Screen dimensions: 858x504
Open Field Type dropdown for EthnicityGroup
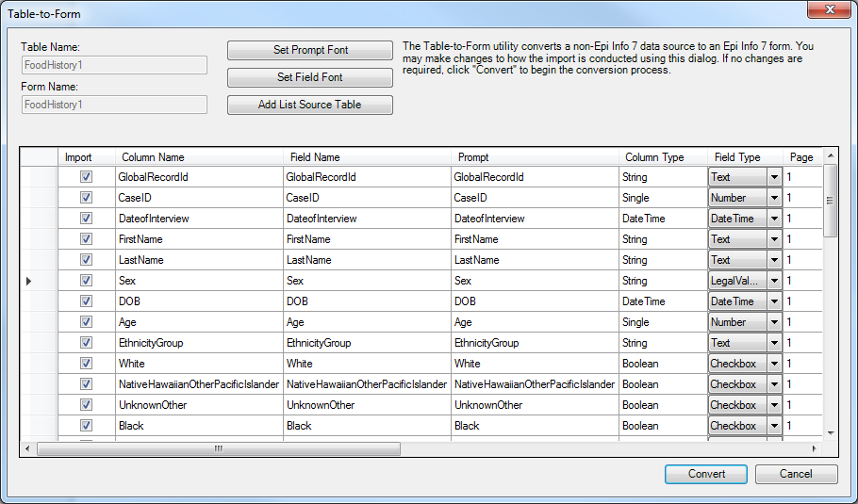pyautogui.click(x=774, y=343)
